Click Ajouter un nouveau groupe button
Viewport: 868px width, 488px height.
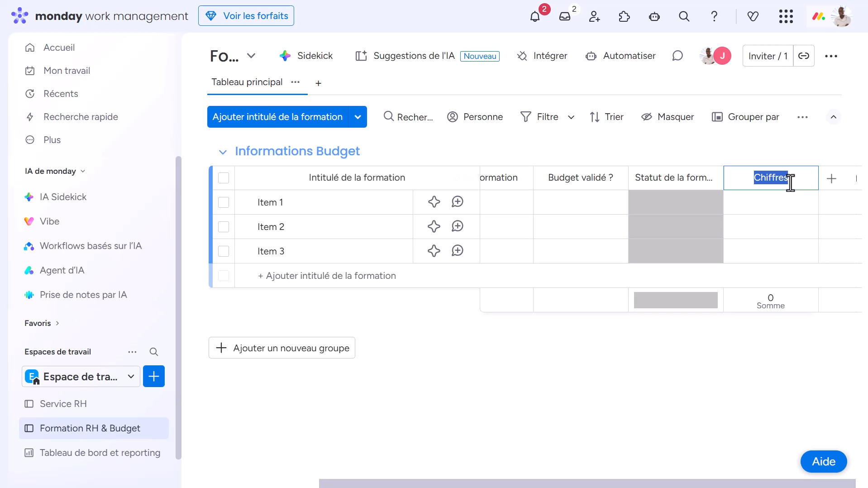tap(281, 348)
